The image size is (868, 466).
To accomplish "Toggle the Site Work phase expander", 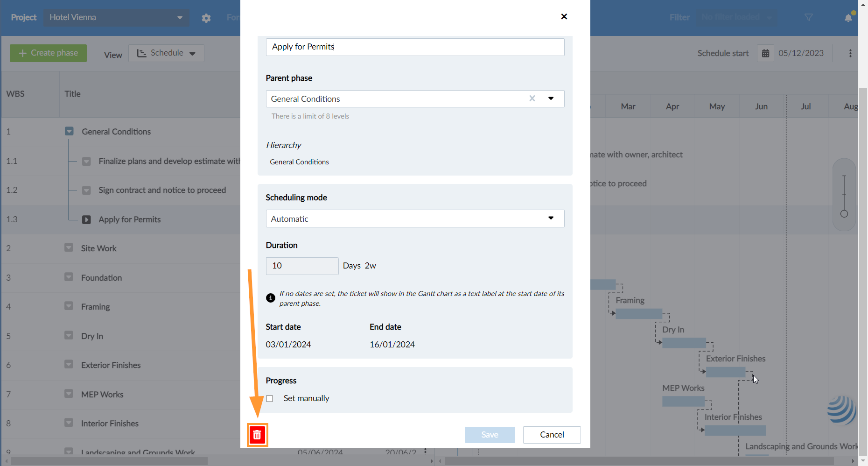I will click(69, 248).
